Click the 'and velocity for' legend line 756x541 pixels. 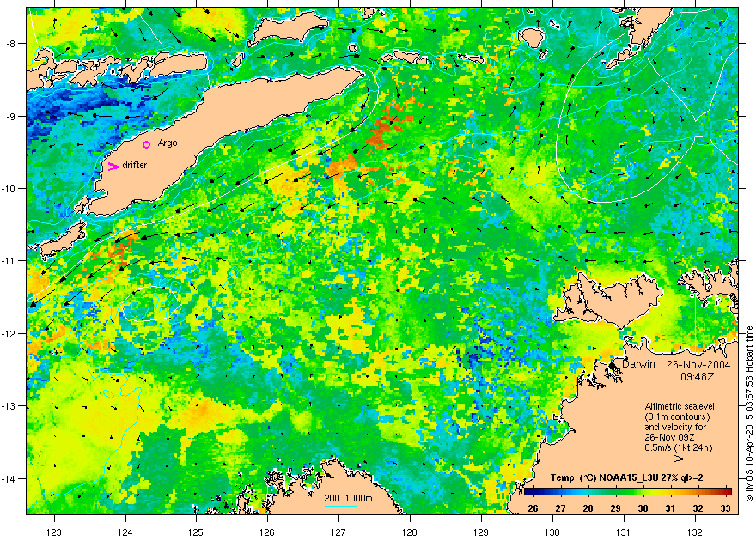pos(675,428)
